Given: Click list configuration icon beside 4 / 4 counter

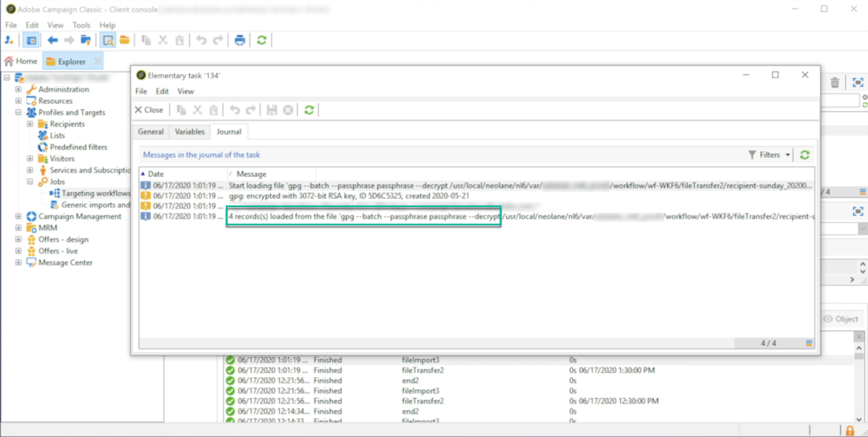Looking at the screenshot, I should click(x=810, y=344).
